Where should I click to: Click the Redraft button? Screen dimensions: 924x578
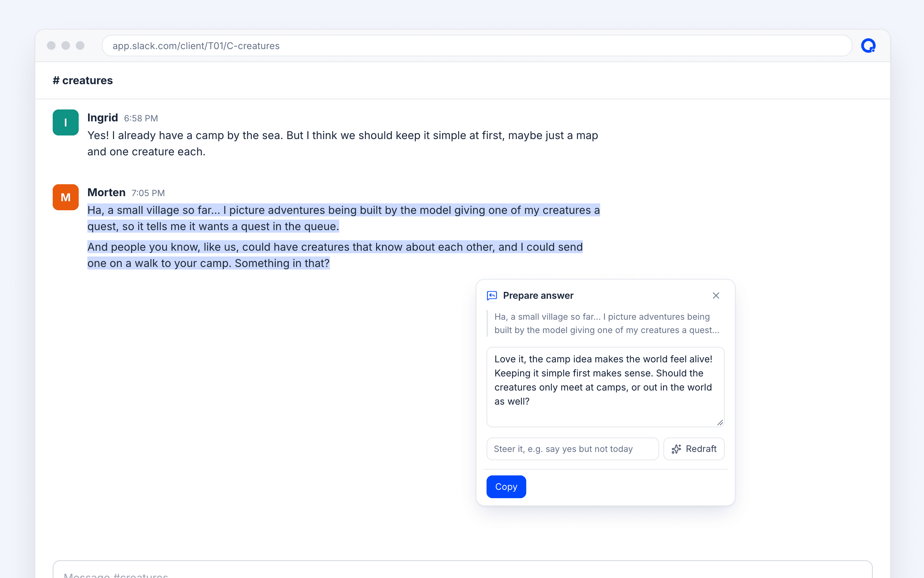coord(694,449)
